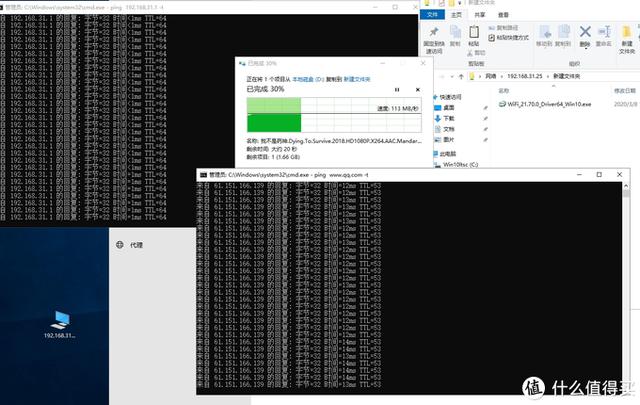Sort by the 名称 column header
Viewport: 640px width, 405px height.
(x=504, y=91)
